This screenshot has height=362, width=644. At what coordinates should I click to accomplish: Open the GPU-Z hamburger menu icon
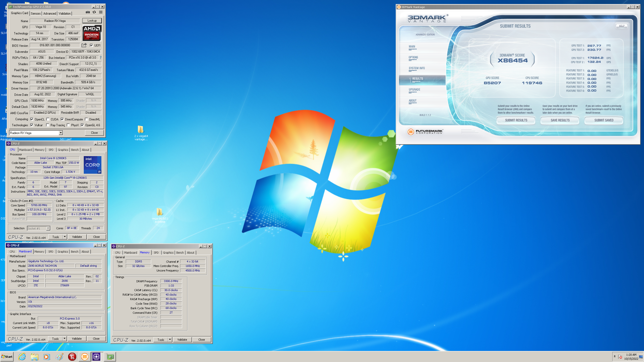click(x=101, y=12)
